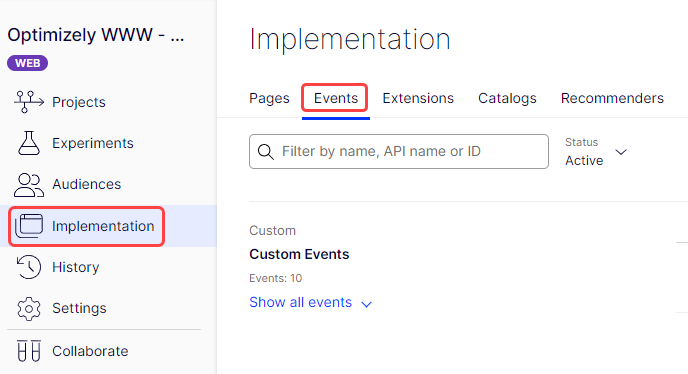Image resolution: width=688 pixels, height=374 pixels.
Task: Go to the Catalogs tab
Action: (x=507, y=98)
